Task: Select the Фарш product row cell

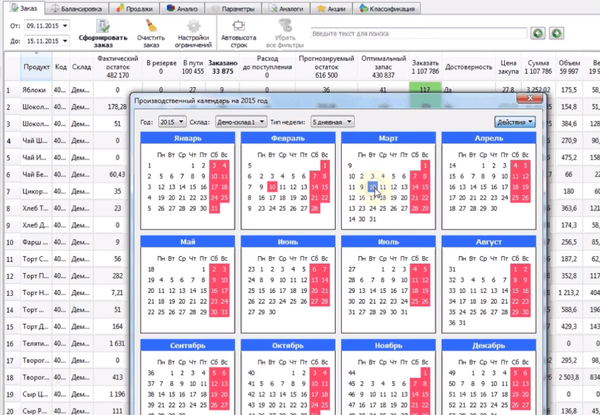Action: click(x=35, y=242)
